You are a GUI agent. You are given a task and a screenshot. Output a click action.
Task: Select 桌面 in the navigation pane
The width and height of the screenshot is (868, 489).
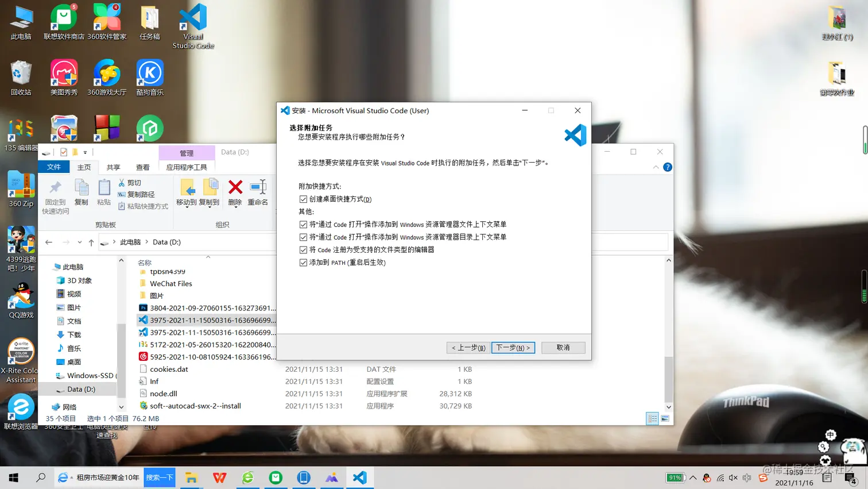[69, 362]
